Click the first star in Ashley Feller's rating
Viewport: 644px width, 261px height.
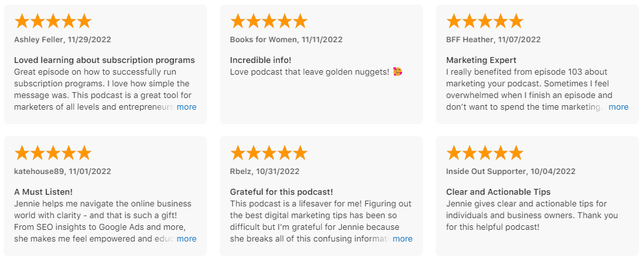click(x=21, y=21)
